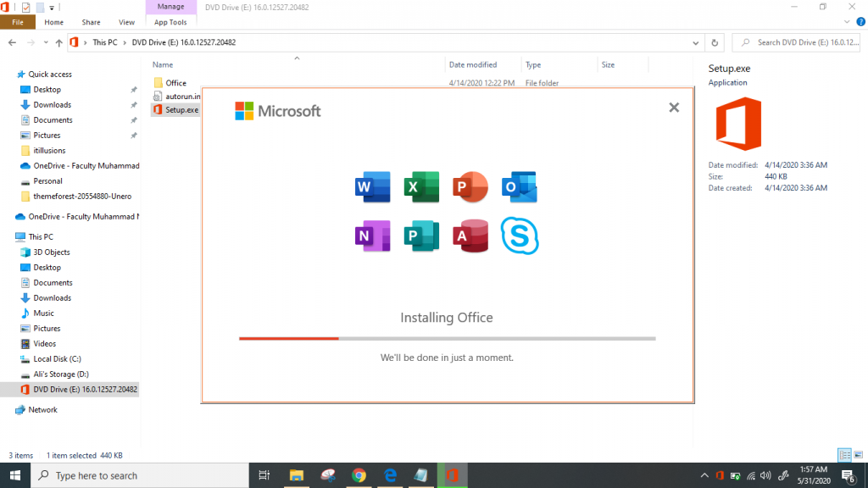Switch to the View ribbon tab
This screenshot has height=488, width=868.
pyautogui.click(x=126, y=22)
